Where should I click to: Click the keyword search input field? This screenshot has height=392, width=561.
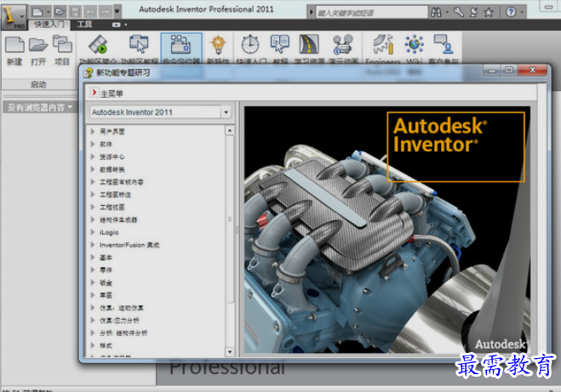point(371,13)
